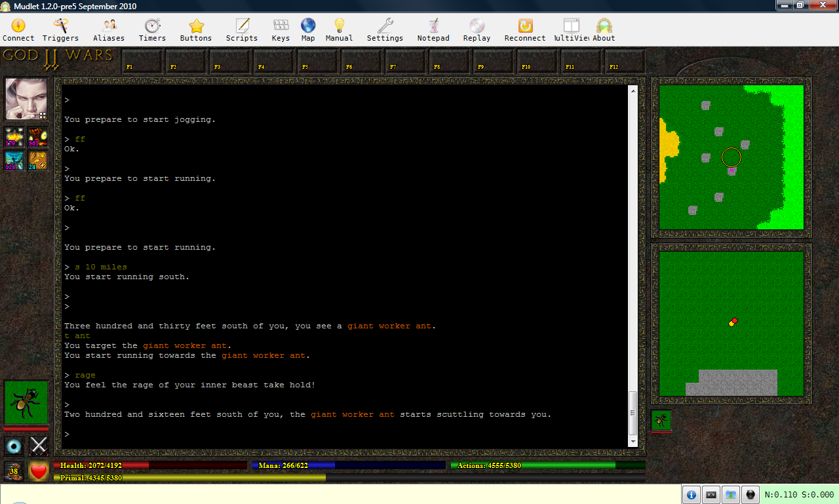839x504 pixels.
Task: Click the console scrollbar handle
Action: click(x=633, y=413)
